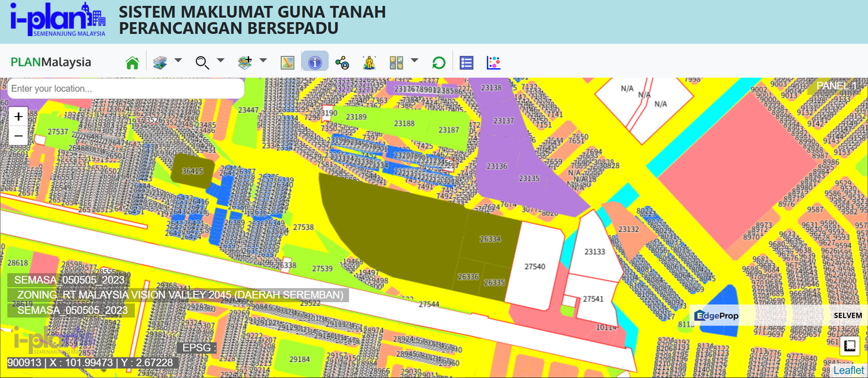The image size is (868, 378).
Task: Click the measure icon above Leaflet
Action: (x=850, y=346)
